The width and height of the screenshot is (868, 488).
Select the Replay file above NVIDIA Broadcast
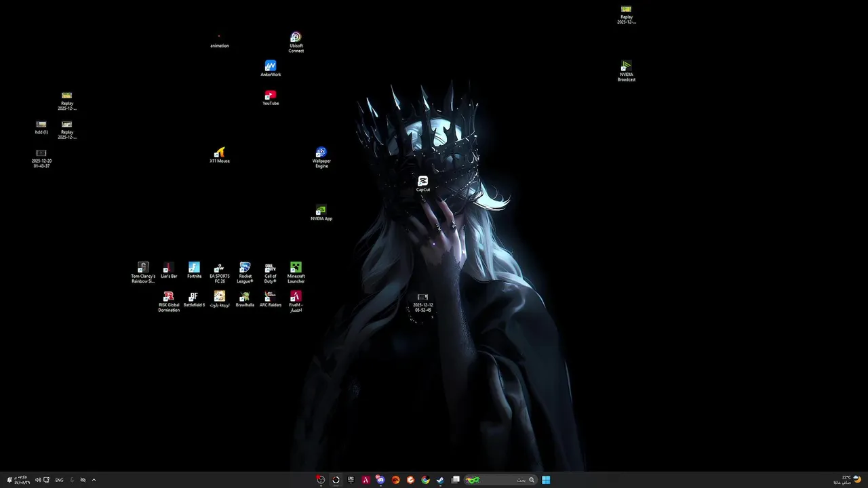[x=627, y=15]
